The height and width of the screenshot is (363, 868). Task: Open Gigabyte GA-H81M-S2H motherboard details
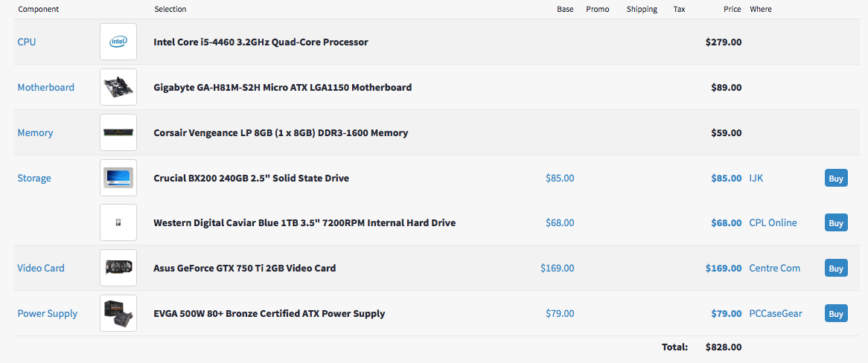click(282, 88)
